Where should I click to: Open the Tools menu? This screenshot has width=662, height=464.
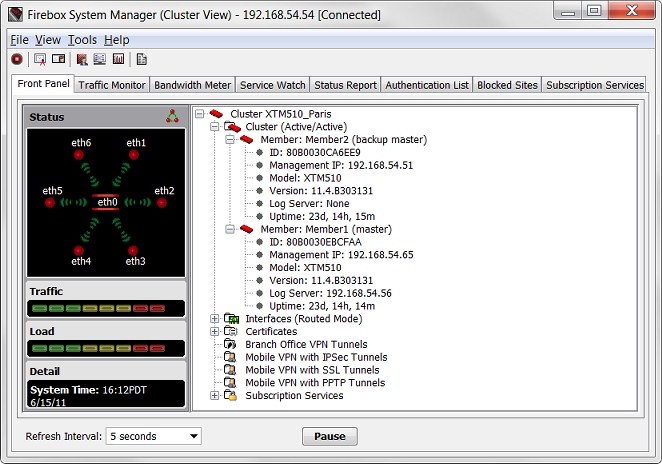82,40
